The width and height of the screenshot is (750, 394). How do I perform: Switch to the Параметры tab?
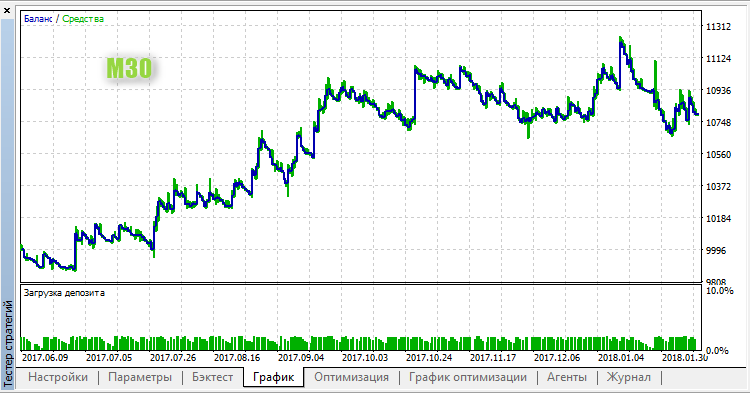click(x=140, y=377)
